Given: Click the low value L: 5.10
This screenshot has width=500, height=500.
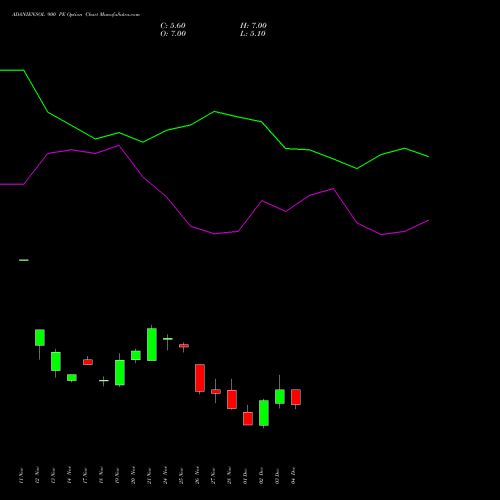Looking at the screenshot, I should coord(253,34).
